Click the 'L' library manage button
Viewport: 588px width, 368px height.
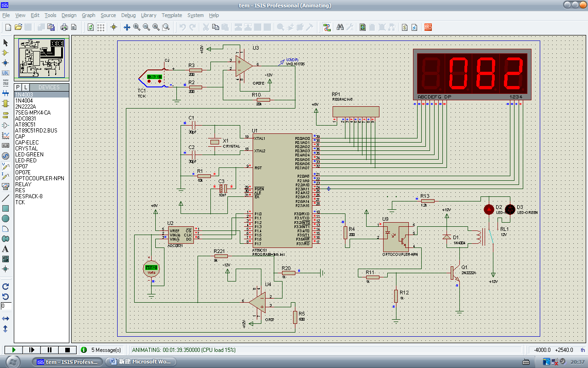click(25, 87)
